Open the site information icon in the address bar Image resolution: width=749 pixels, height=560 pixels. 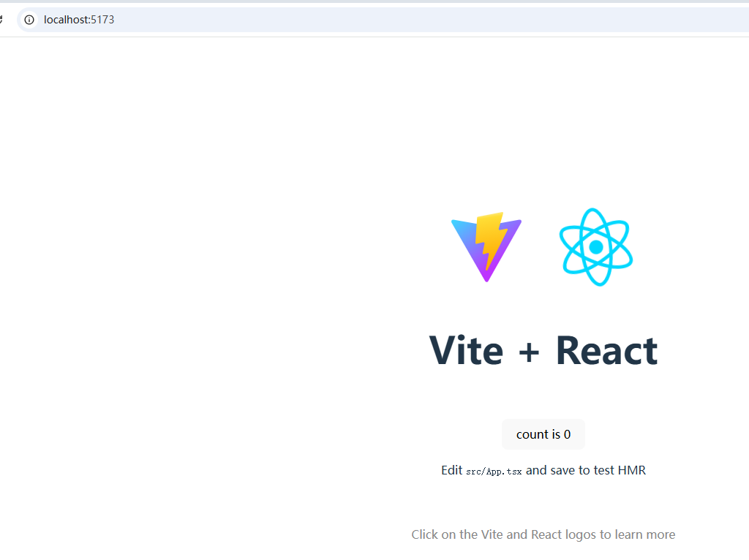click(x=29, y=20)
